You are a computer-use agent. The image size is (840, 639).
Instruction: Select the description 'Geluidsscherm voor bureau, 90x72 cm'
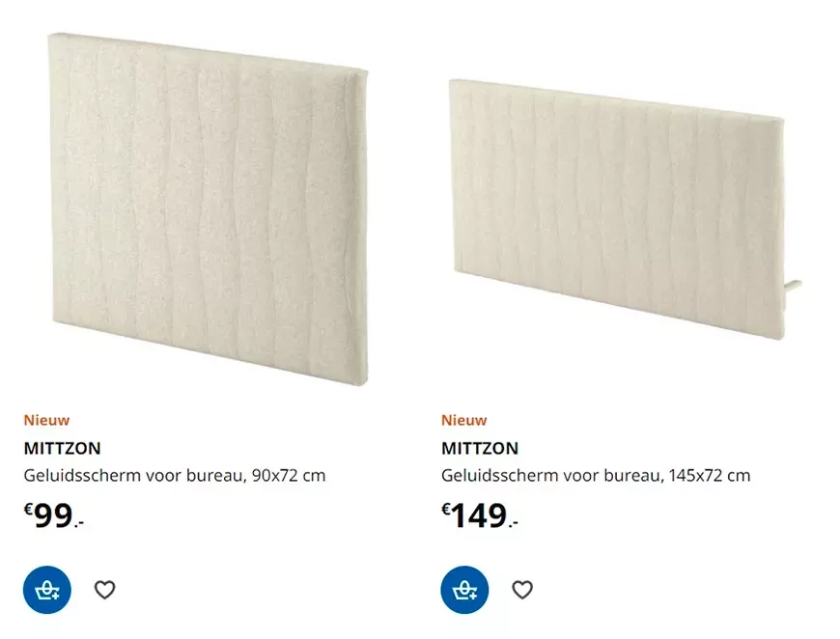[174, 475]
